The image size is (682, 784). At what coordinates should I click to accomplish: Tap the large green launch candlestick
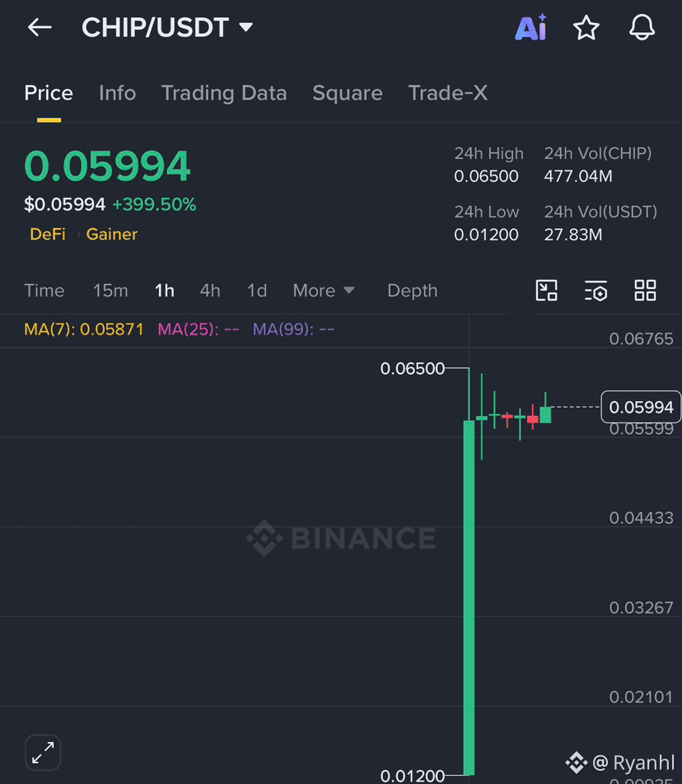(x=469, y=598)
